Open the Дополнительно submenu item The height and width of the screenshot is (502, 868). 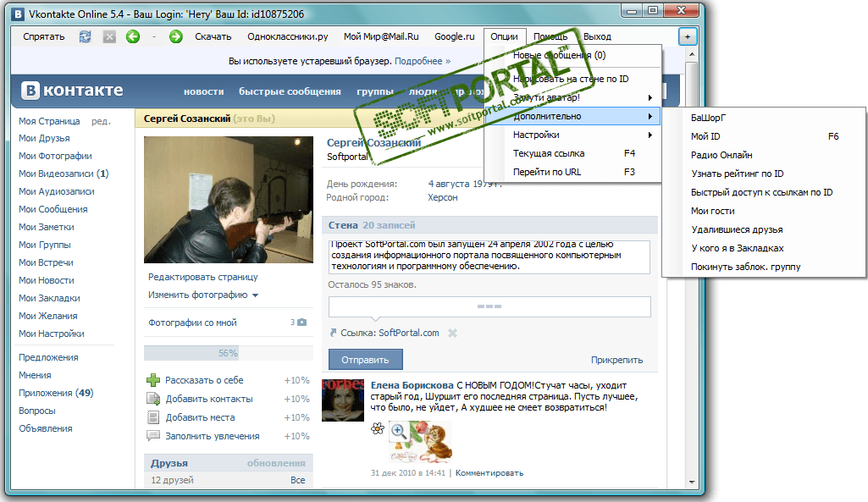pos(573,116)
